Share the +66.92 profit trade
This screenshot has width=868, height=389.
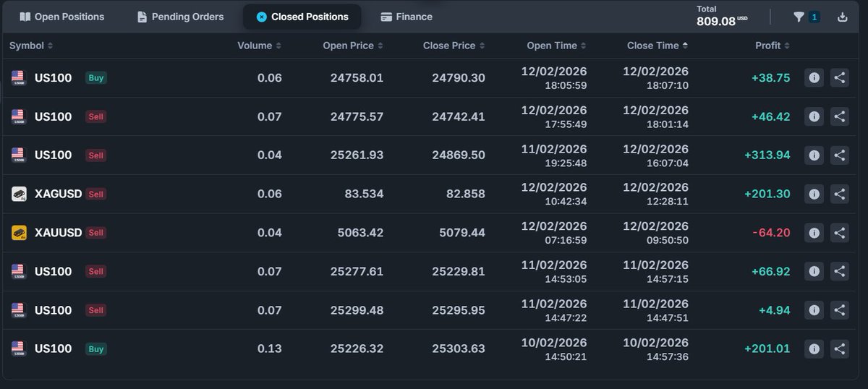(839, 271)
